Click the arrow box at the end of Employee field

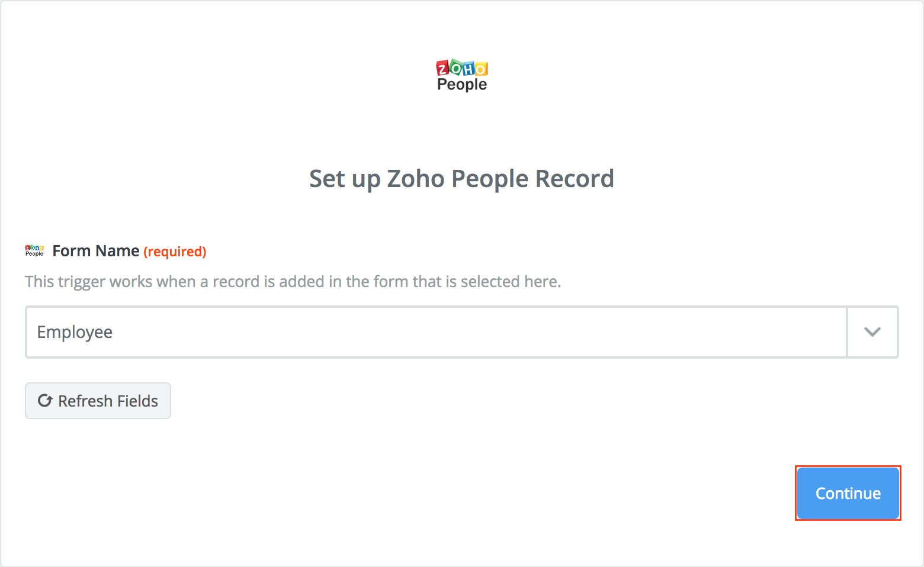(x=872, y=332)
